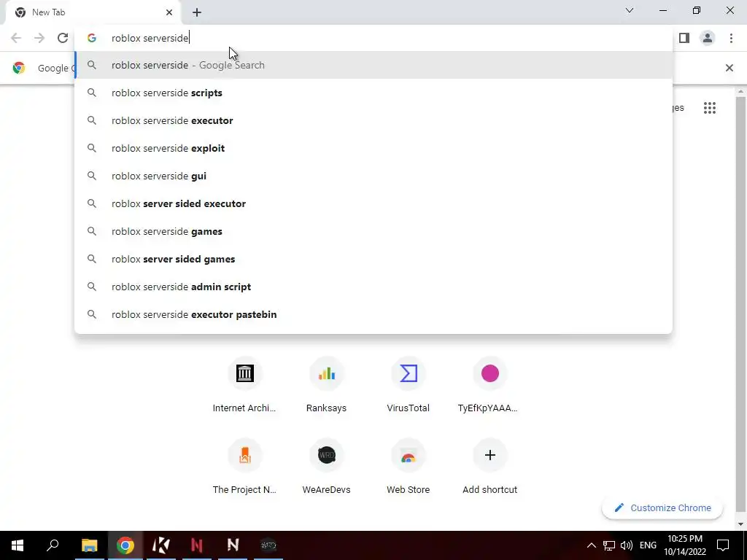Open the clock showing 10:25 PM
Image resolution: width=747 pixels, height=560 pixels.
[684, 545]
